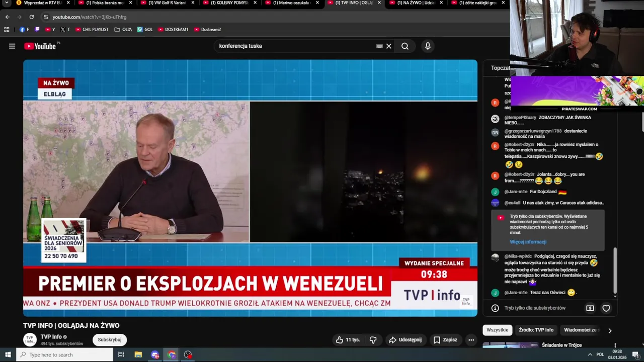Viewport: 644px width, 362px height.
Task: Open the on-screen keyboard icon in search
Action: 379,46
